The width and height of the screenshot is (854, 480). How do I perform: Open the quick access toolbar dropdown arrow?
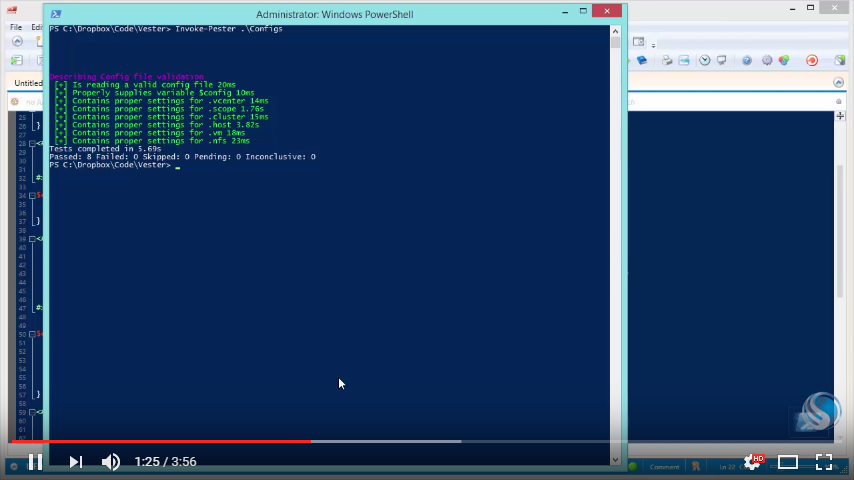click(x=654, y=45)
